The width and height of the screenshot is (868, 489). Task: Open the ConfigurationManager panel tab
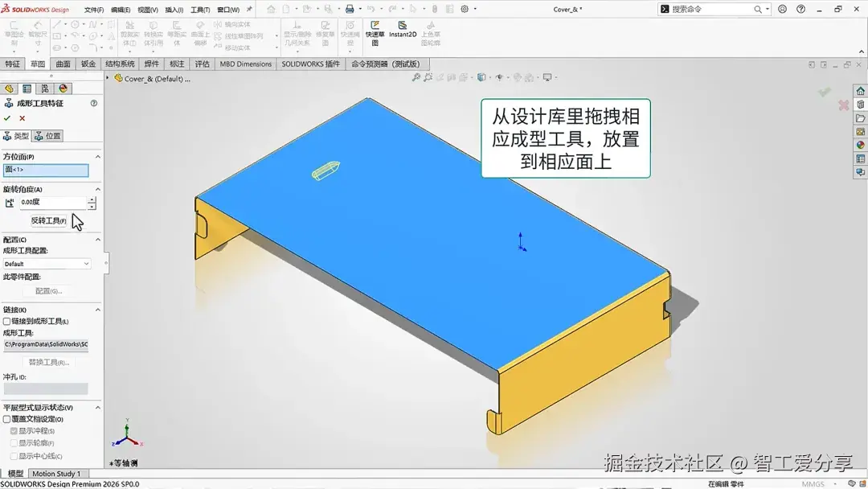(45, 88)
